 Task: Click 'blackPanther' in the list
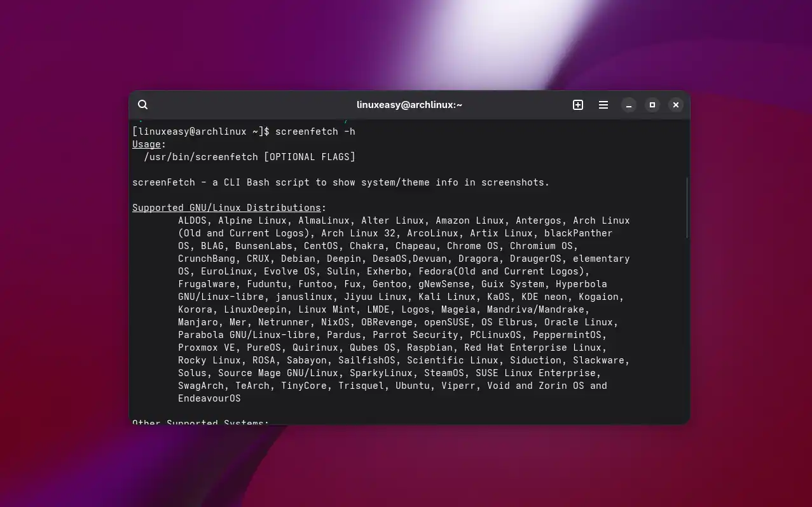579,233
